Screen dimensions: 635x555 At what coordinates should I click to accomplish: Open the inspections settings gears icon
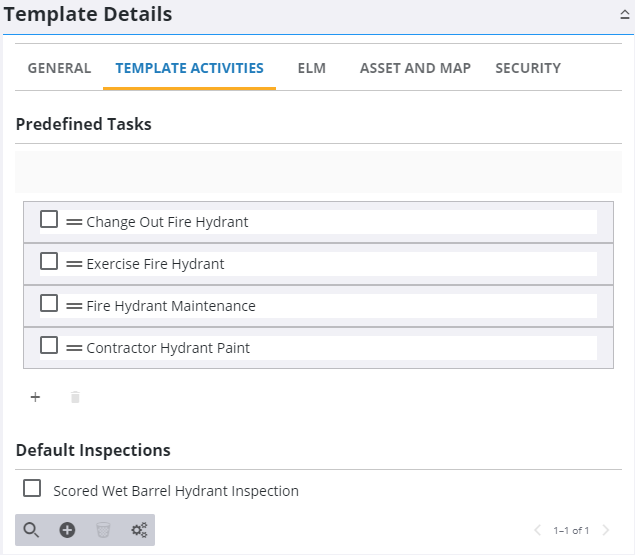(139, 530)
